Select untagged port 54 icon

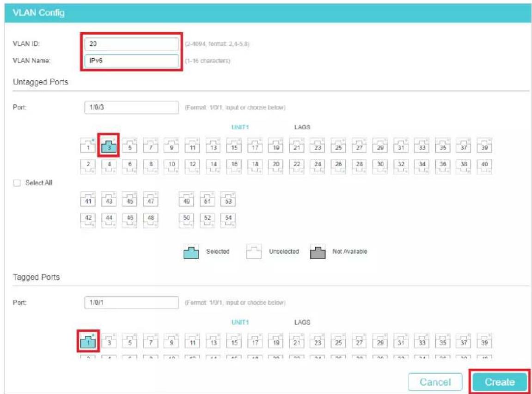point(228,220)
